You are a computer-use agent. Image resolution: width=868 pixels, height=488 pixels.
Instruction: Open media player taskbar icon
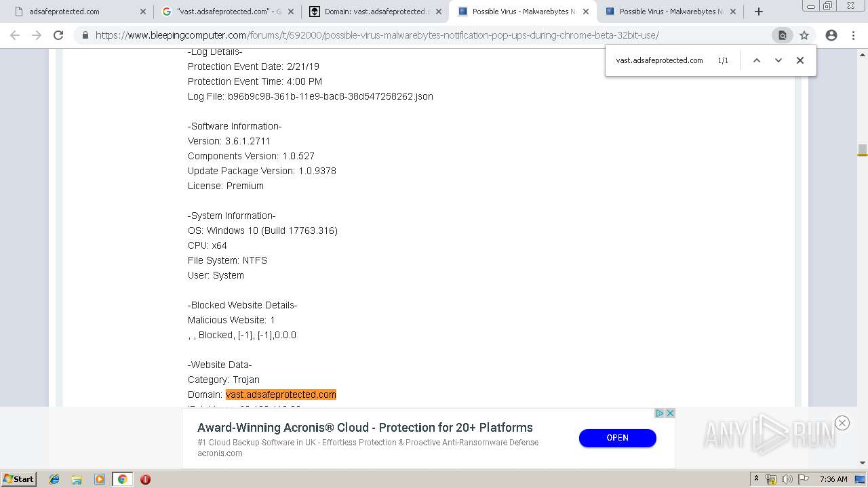100,479
